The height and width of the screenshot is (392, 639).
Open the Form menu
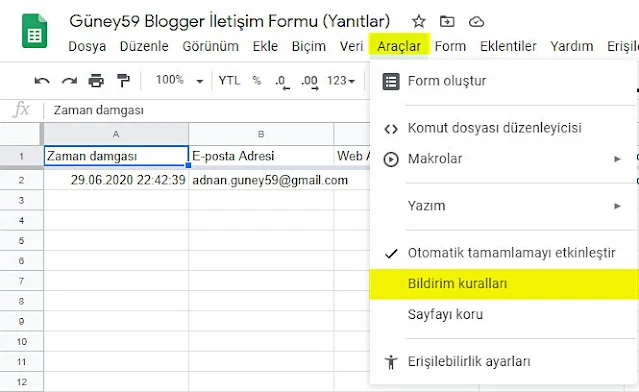[x=450, y=46]
